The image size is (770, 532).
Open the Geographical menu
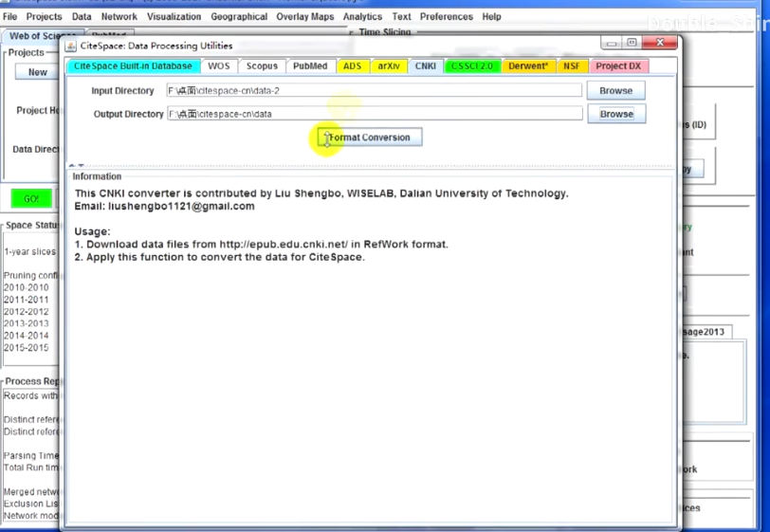[239, 17]
